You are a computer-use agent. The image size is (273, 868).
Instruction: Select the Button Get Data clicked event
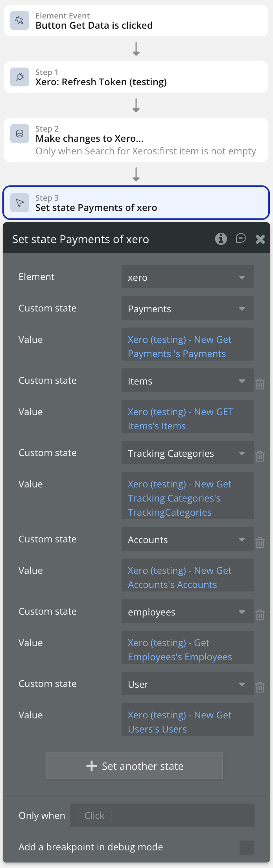(136, 20)
